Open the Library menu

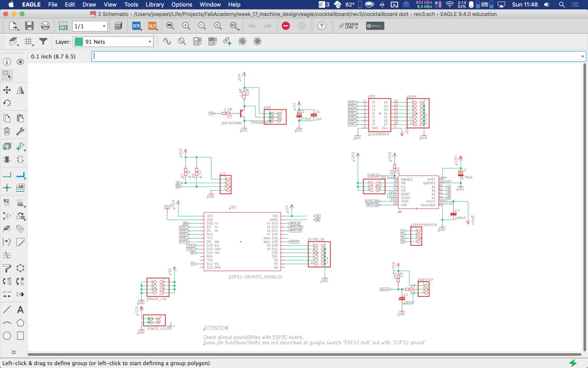click(x=155, y=5)
